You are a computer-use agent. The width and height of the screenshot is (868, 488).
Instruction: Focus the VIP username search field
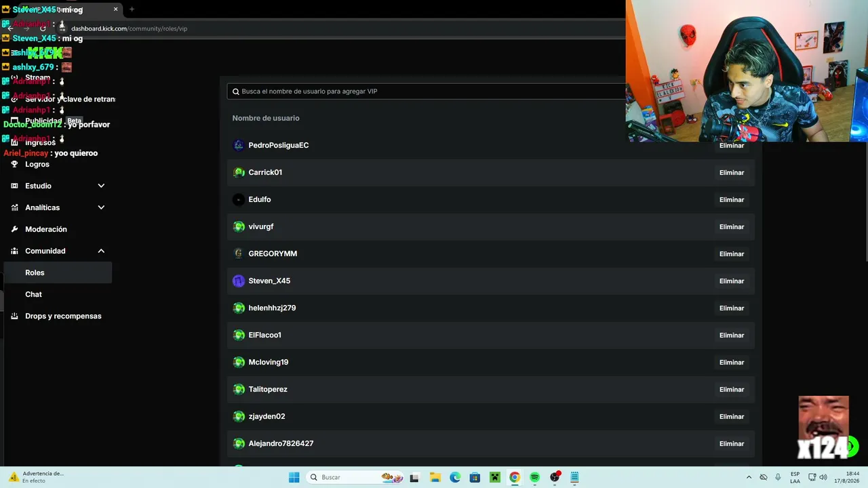tap(426, 91)
